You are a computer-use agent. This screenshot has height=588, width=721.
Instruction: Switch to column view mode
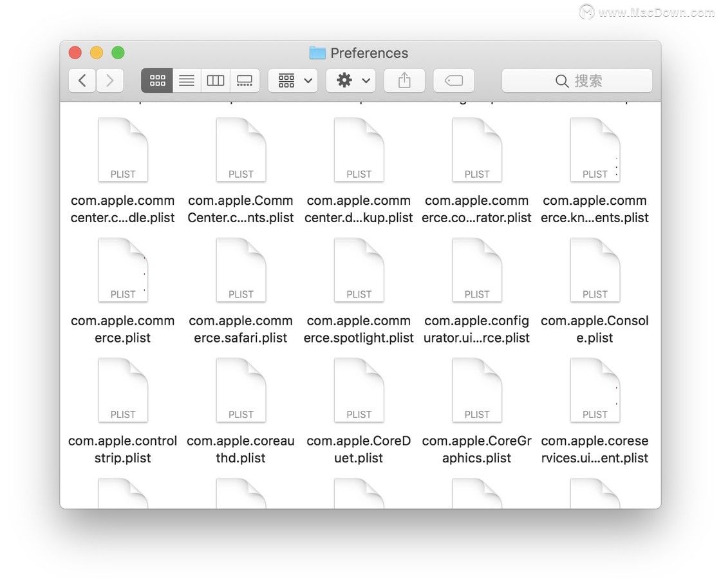tap(215, 81)
